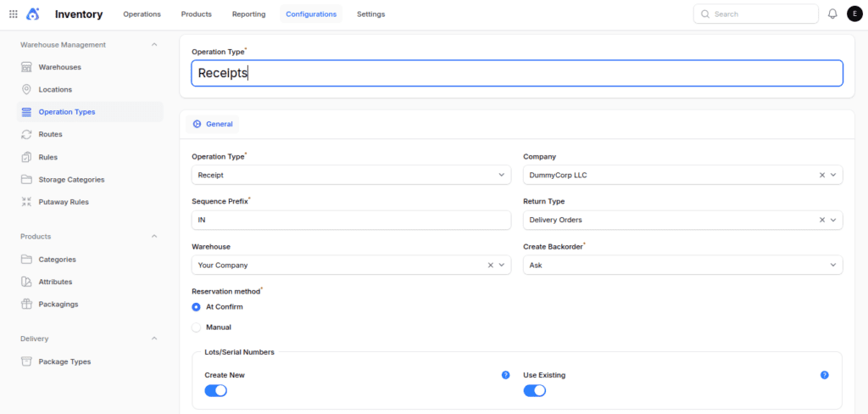Click the Attributes swatch icon

[26, 282]
